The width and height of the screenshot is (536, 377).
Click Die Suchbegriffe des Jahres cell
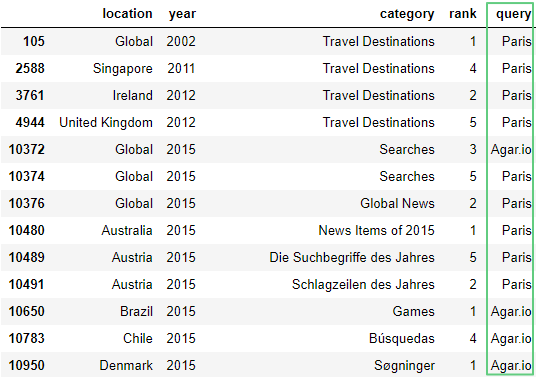352,257
